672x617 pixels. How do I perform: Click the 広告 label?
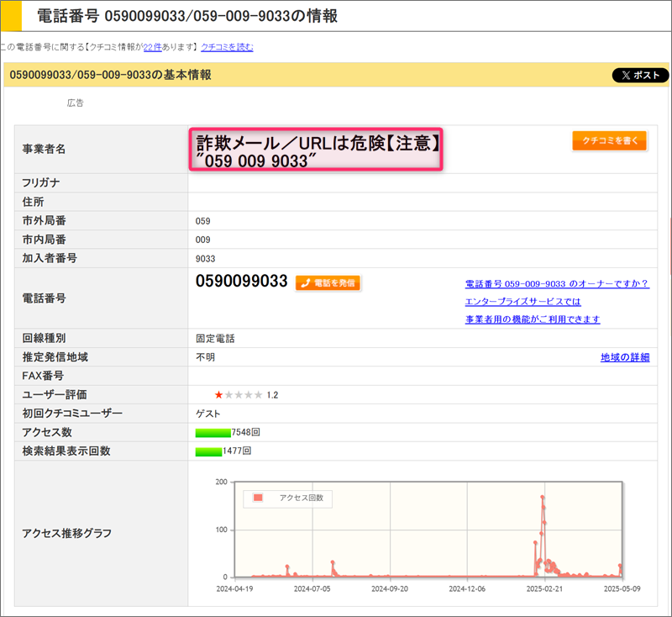click(x=76, y=103)
